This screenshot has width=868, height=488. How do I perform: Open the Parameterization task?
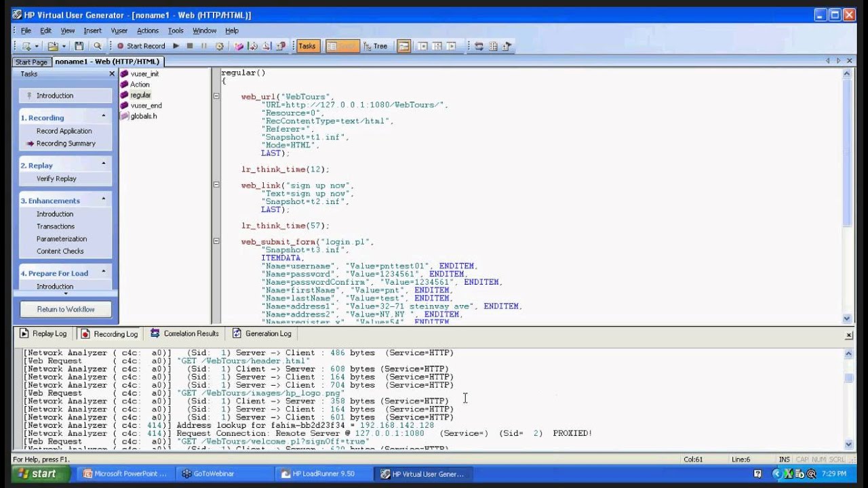click(x=62, y=239)
